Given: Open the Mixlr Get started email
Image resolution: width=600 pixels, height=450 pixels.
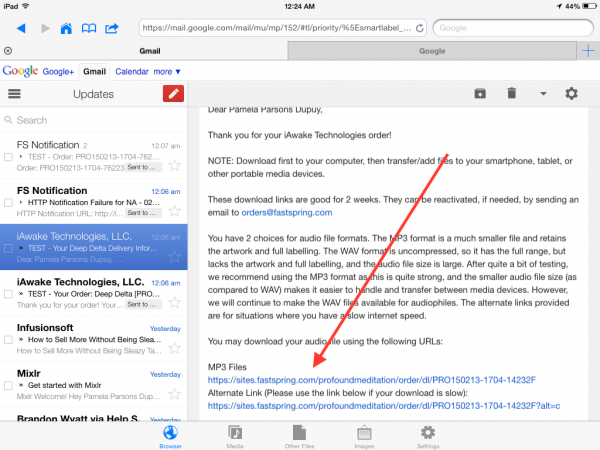Looking at the screenshot, I should pos(94,384).
